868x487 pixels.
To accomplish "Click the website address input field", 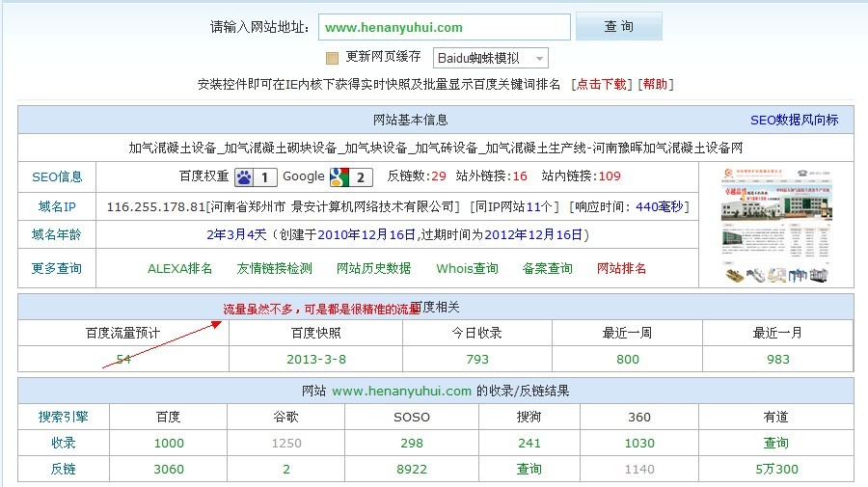I will pyautogui.click(x=444, y=28).
